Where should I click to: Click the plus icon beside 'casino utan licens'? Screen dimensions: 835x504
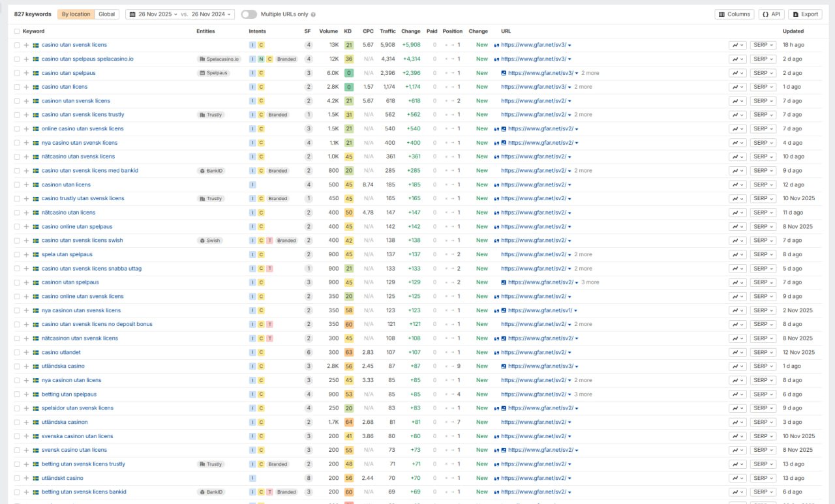coord(27,87)
